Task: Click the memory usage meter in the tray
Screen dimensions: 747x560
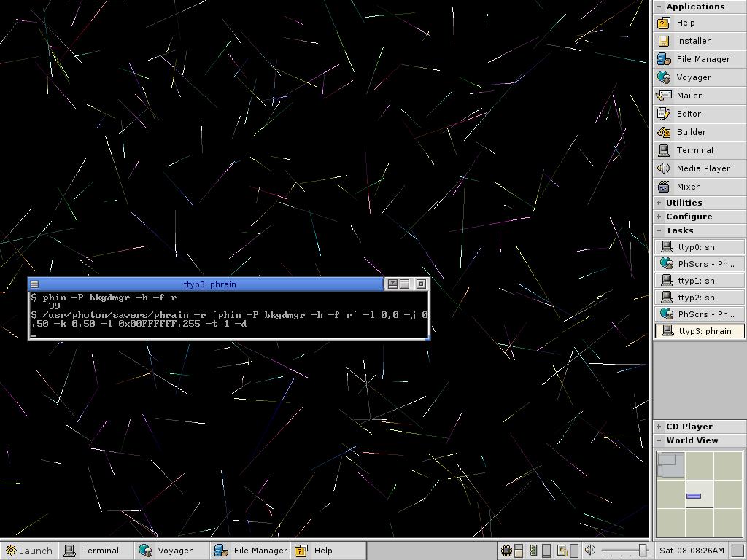Action: click(x=546, y=551)
